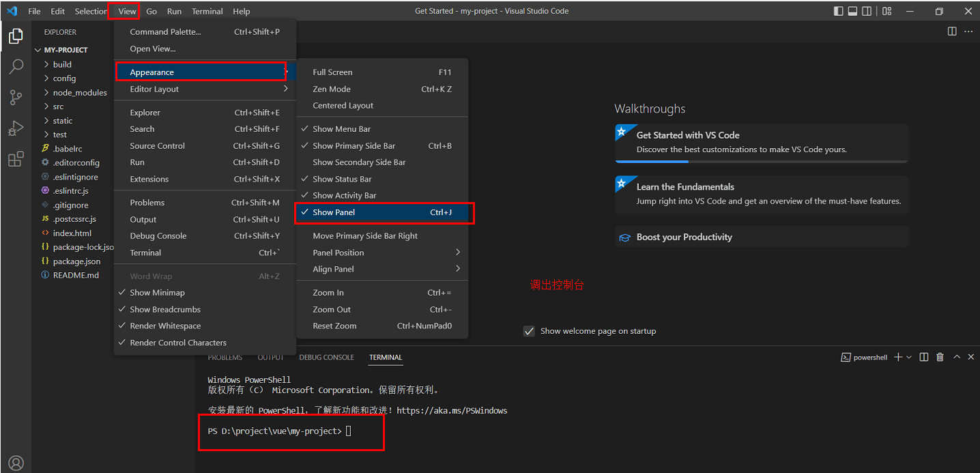This screenshot has height=473, width=980.
Task: Open Learn the Fundamentals walkthrough
Action: 762,194
